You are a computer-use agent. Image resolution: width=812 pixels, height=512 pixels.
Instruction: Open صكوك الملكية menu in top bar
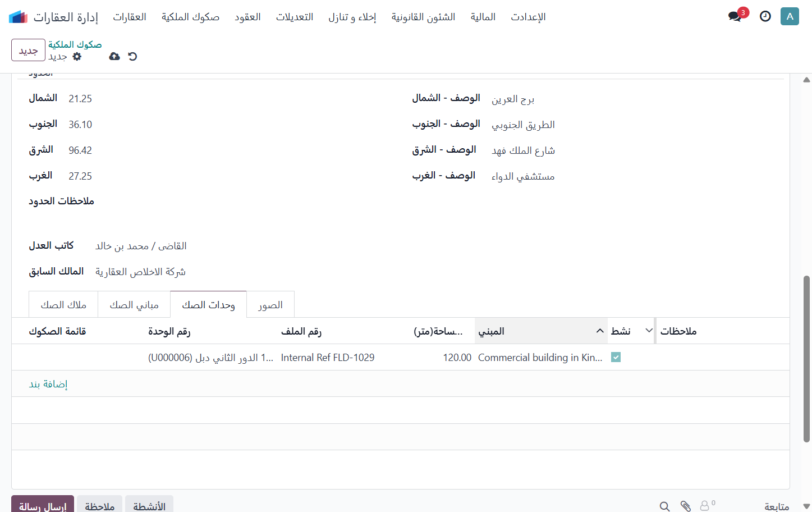coord(190,17)
